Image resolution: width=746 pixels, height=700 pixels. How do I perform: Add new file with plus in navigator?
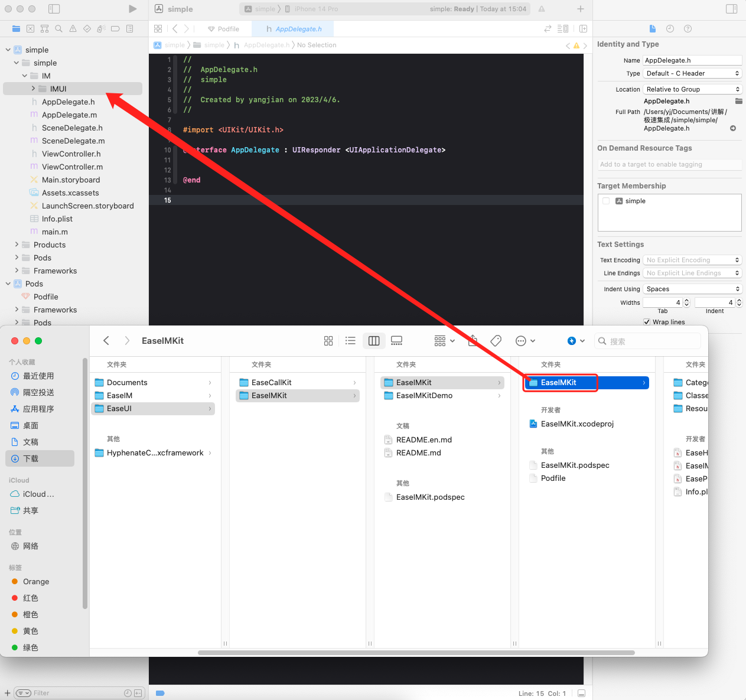[8, 693]
